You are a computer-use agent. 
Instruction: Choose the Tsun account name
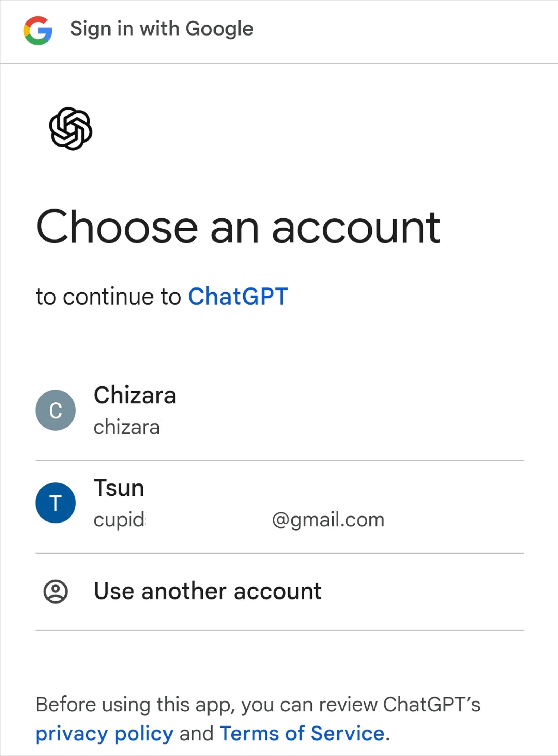coord(119,488)
